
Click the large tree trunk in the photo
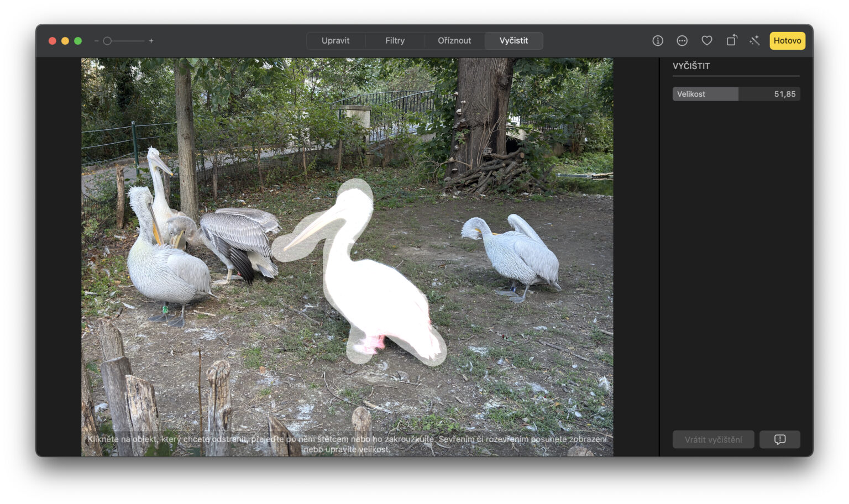click(481, 111)
